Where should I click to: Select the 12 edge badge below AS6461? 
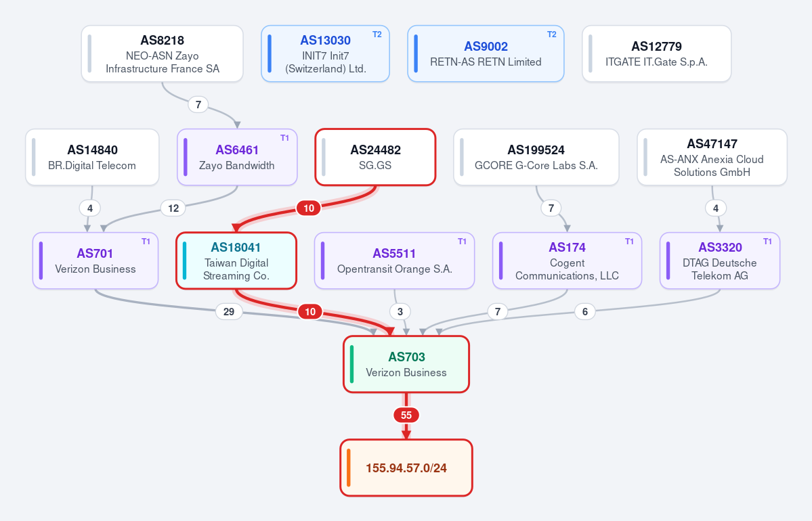point(173,208)
